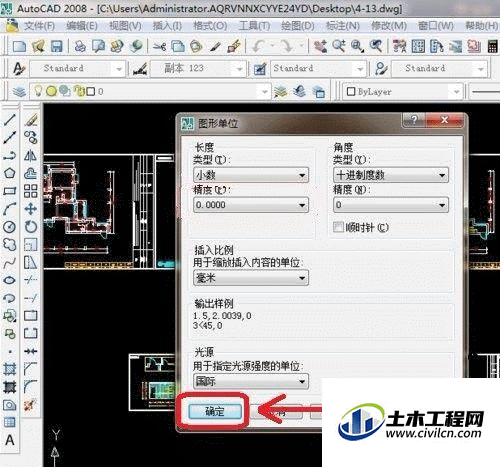Enable the 顺时针 clockwise checkbox

pos(338,227)
